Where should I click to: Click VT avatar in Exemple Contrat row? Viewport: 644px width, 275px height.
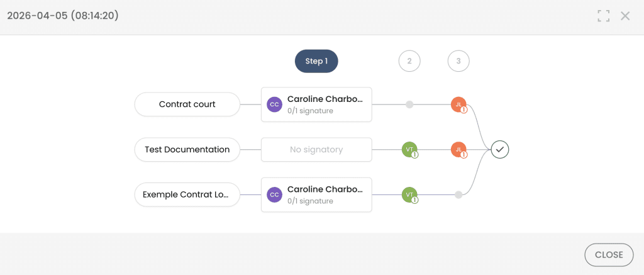[409, 195]
